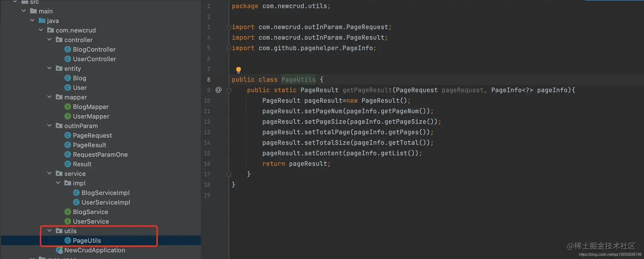The width and height of the screenshot is (644, 259).
Task: Click the setPageNum call on line 11
Action: (x=348, y=111)
